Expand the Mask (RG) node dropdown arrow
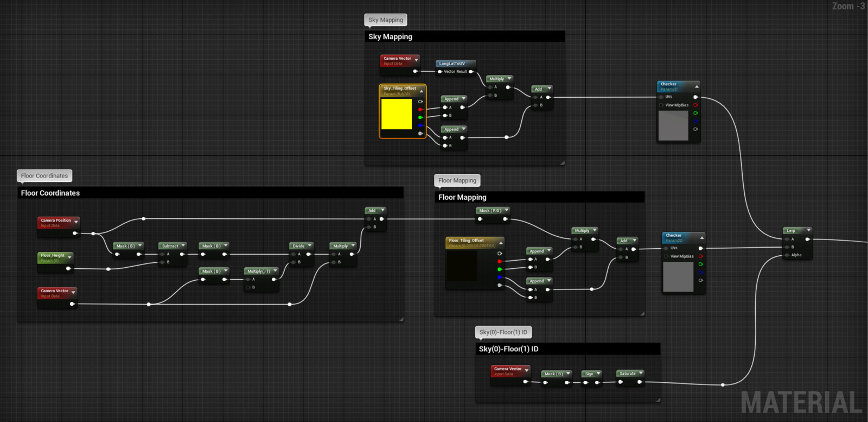Viewport: 868px width, 422px height. (507, 210)
